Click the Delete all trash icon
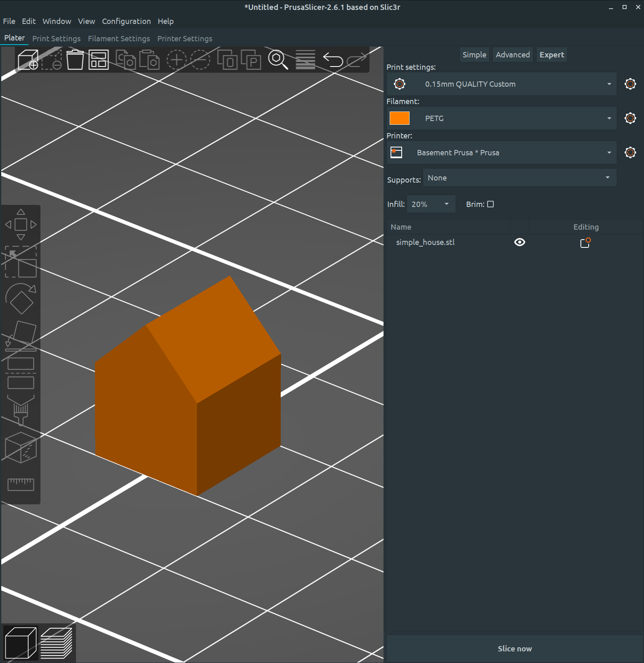 (75, 59)
